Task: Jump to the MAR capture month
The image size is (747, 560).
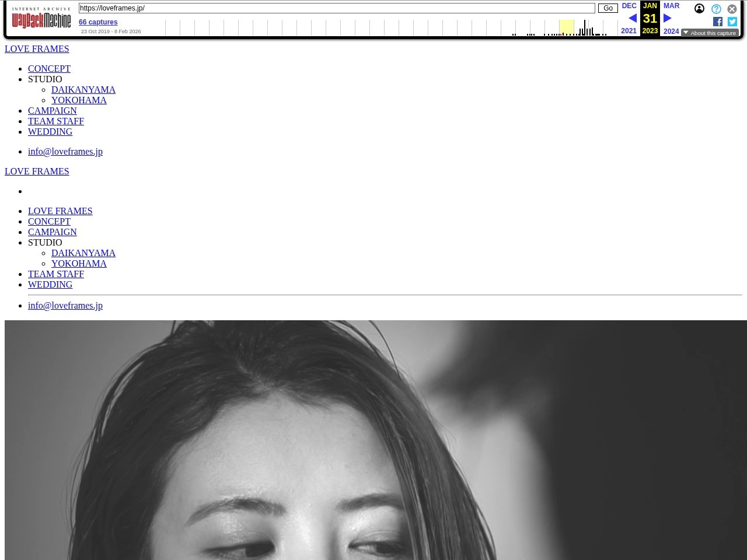Action: coord(671,6)
